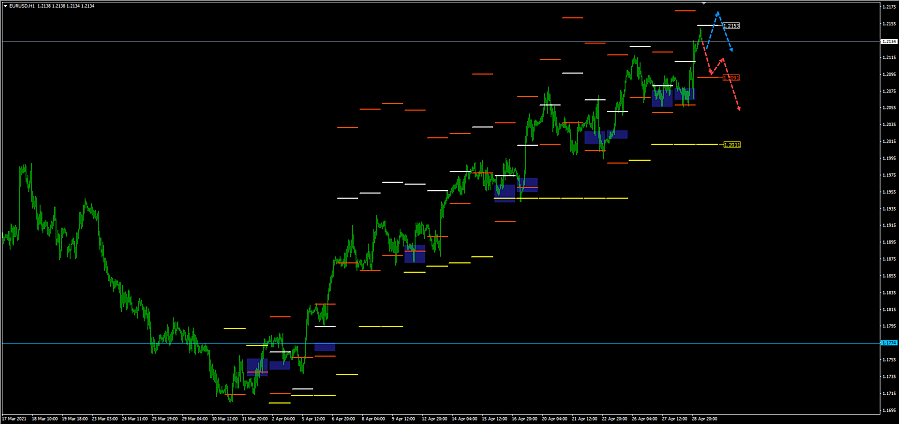Select the white 1.2153 price label
The height and width of the screenshot is (425, 900).
pos(731,26)
